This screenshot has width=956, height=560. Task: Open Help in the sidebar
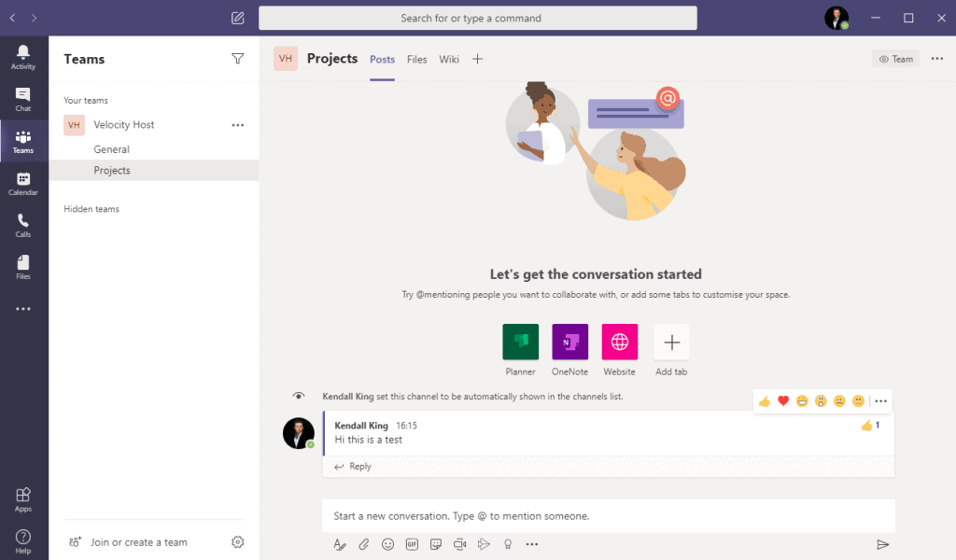click(x=23, y=541)
